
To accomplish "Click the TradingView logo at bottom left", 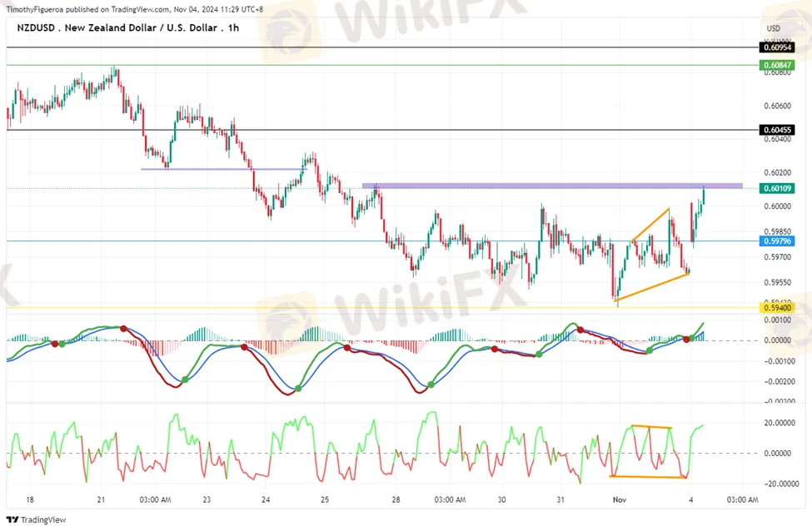I will pyautogui.click(x=37, y=519).
